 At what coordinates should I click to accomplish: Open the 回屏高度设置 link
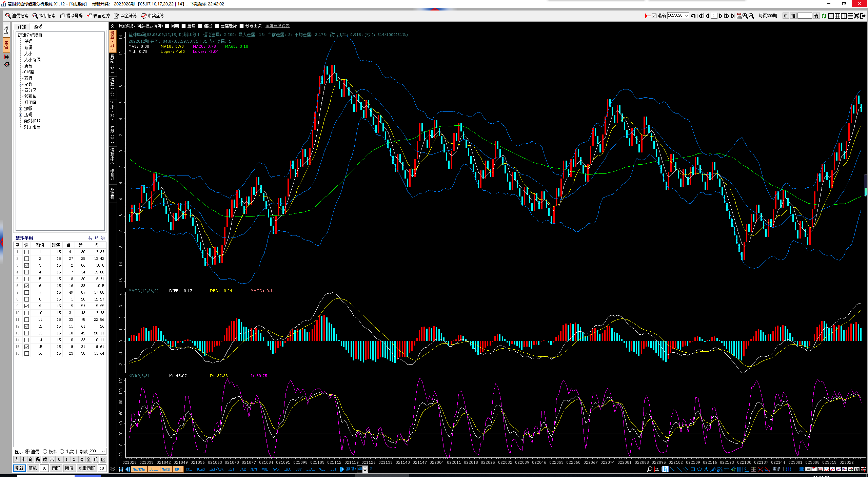pos(277,26)
